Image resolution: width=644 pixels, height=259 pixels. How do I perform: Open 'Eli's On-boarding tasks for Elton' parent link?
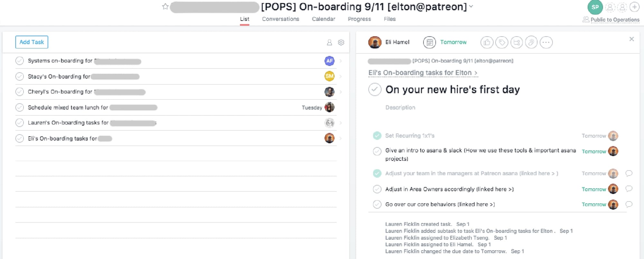pos(422,73)
